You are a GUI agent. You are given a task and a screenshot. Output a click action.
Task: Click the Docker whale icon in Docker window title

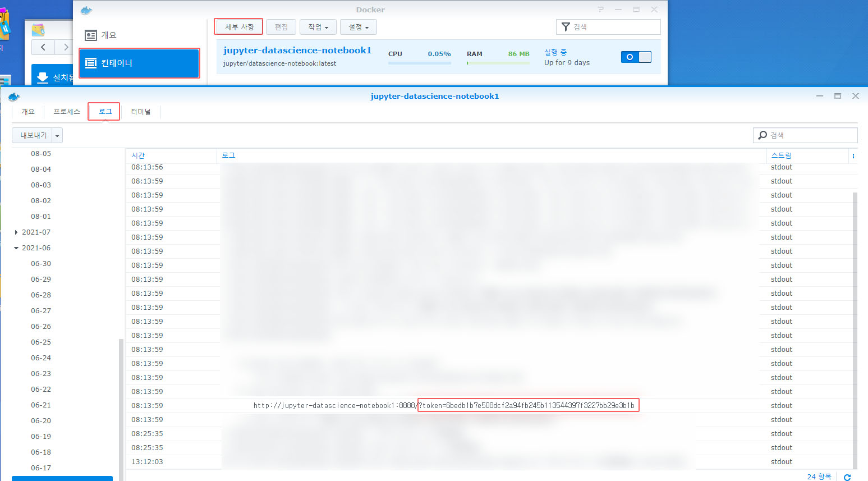click(86, 10)
